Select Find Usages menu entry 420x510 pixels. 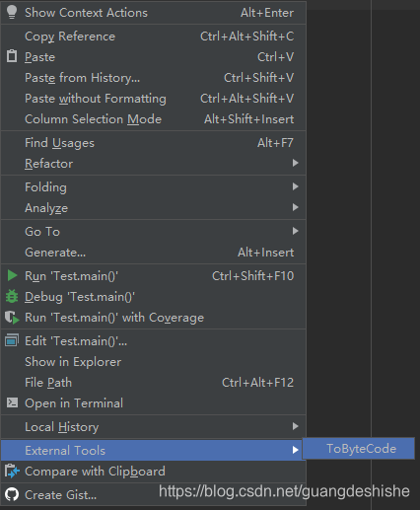[x=154, y=143]
